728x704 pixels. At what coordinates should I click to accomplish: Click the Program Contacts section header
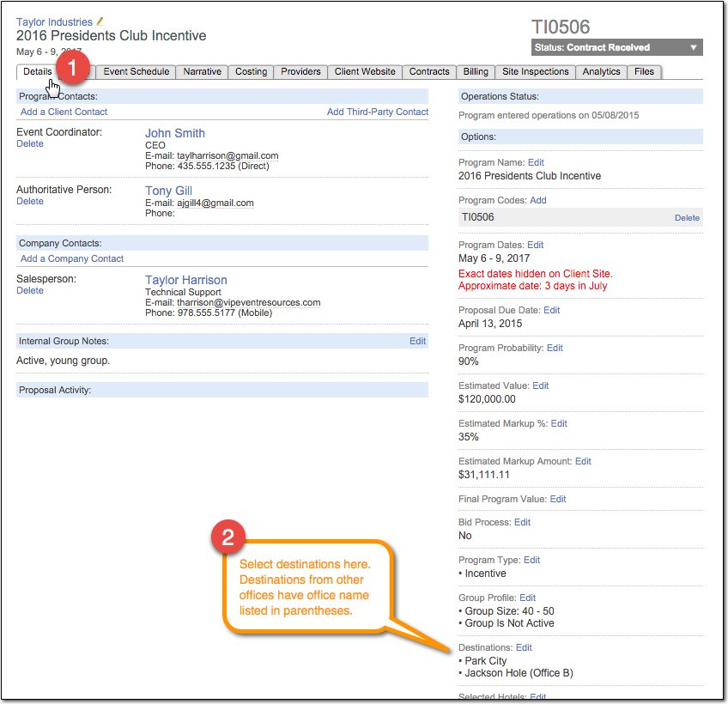point(222,97)
